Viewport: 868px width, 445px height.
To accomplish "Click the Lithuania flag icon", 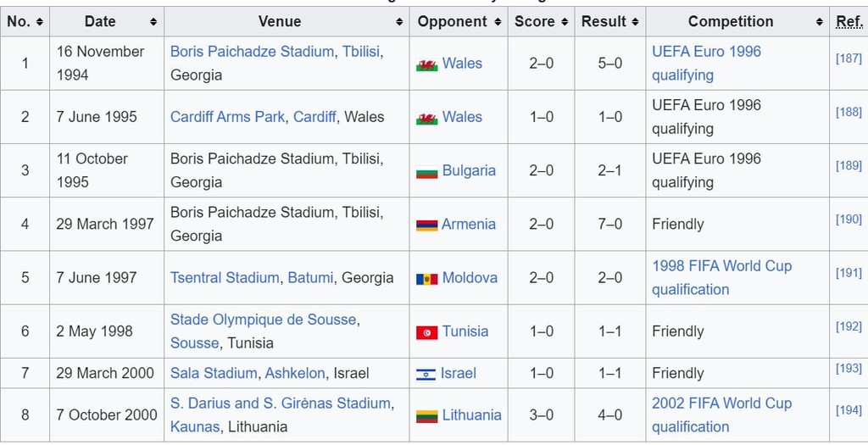I will 427,416.
